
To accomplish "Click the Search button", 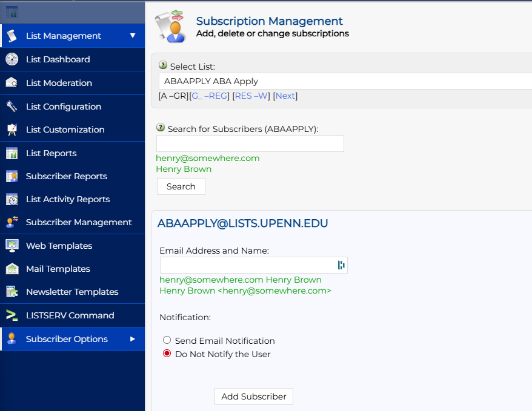I will point(181,186).
